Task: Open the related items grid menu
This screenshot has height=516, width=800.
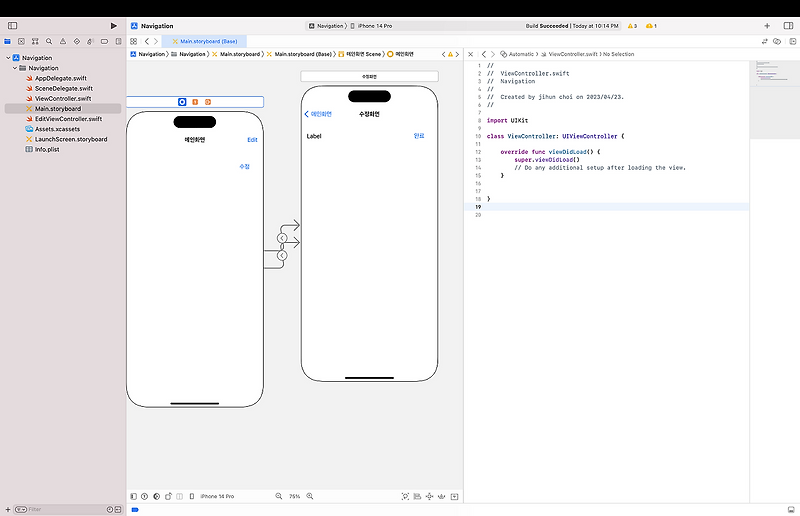Action: (x=134, y=41)
